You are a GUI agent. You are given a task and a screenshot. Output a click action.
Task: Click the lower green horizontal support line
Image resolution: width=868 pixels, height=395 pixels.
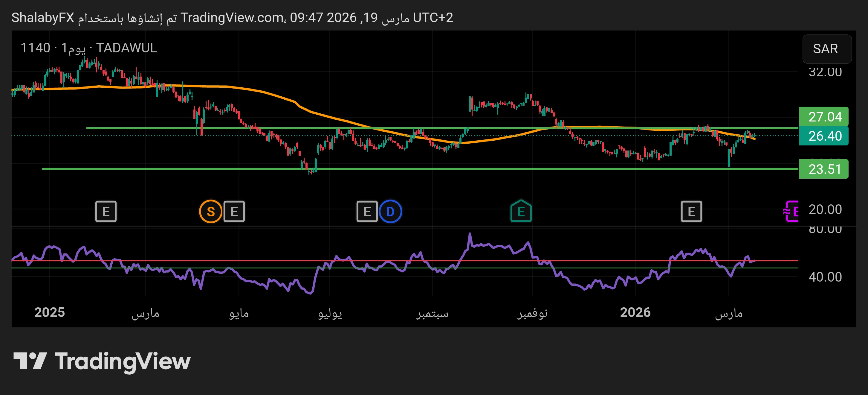[x=169, y=169]
